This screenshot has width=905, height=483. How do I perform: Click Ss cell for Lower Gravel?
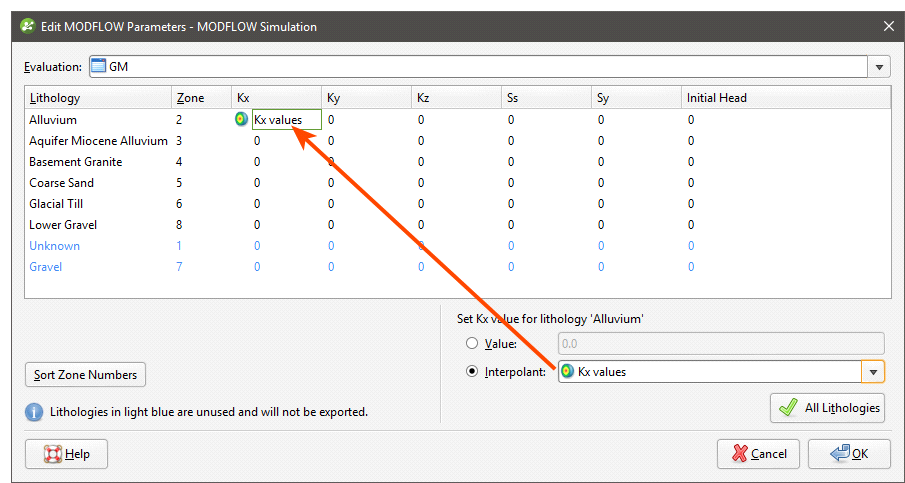pos(547,224)
